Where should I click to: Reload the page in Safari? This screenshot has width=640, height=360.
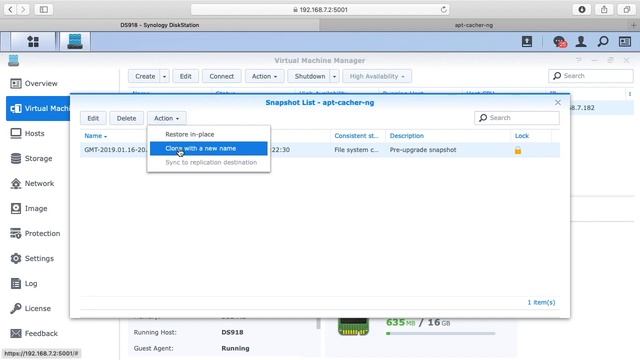click(443, 9)
